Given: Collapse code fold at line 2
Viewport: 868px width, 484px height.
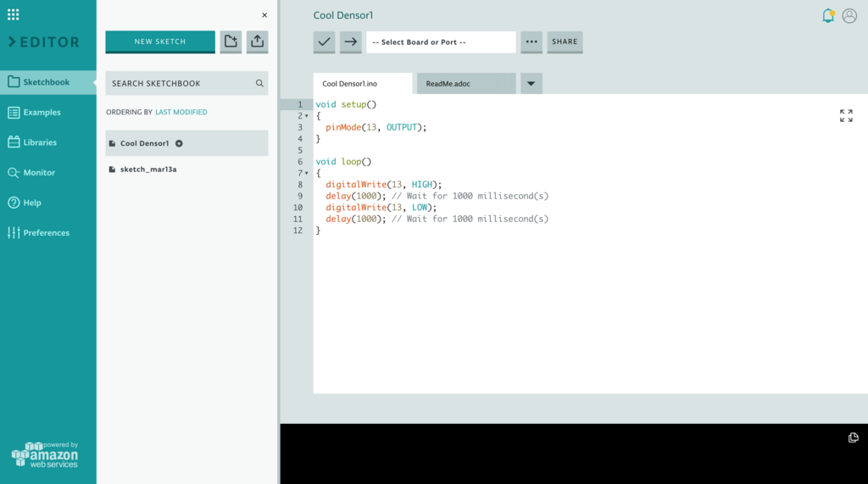Looking at the screenshot, I should [x=307, y=116].
